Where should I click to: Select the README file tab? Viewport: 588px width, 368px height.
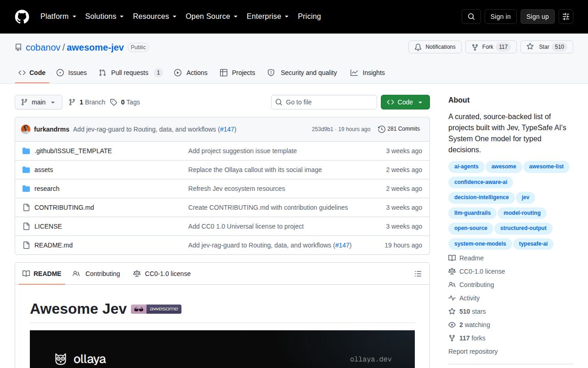click(x=42, y=274)
